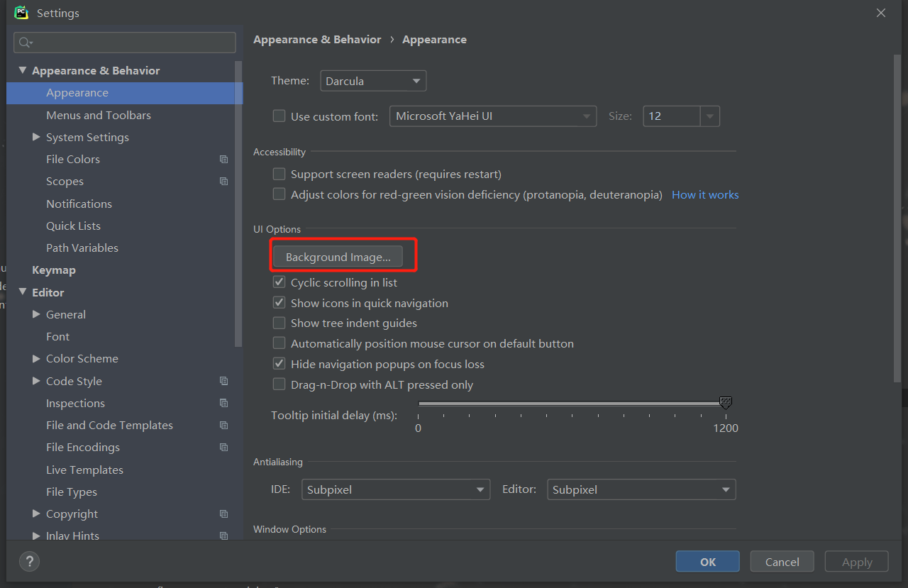This screenshot has width=908, height=588.
Task: Click the help question mark icon
Action: pyautogui.click(x=29, y=561)
